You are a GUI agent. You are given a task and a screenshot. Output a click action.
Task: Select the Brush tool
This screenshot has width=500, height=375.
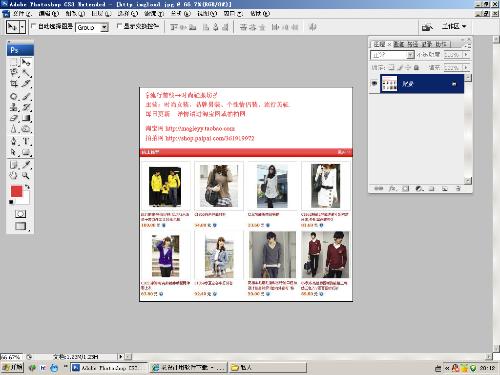tap(26, 97)
